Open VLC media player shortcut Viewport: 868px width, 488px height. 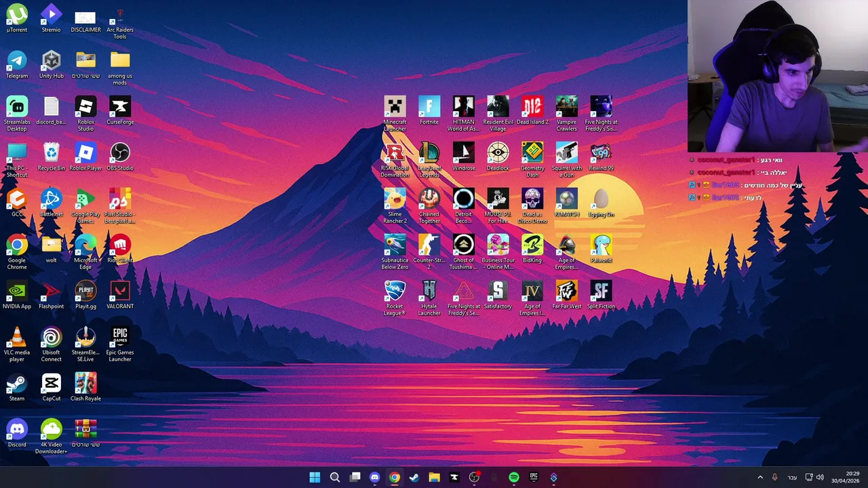tap(17, 344)
